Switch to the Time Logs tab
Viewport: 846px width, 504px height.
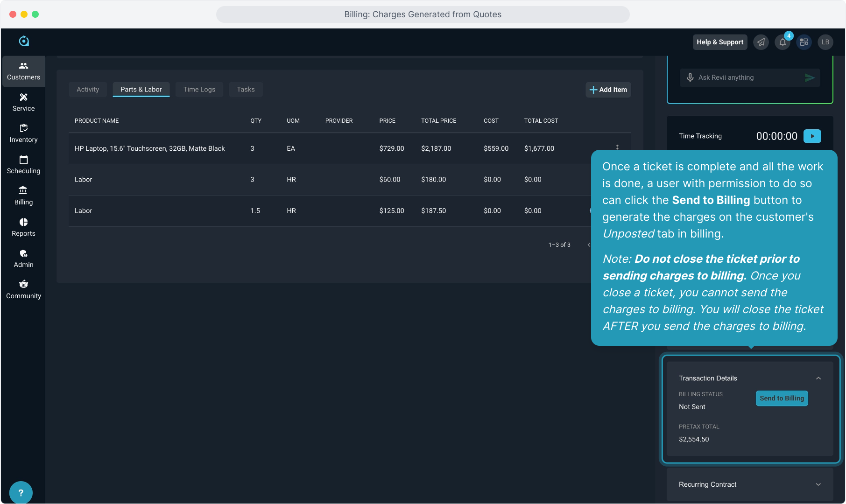click(x=199, y=90)
